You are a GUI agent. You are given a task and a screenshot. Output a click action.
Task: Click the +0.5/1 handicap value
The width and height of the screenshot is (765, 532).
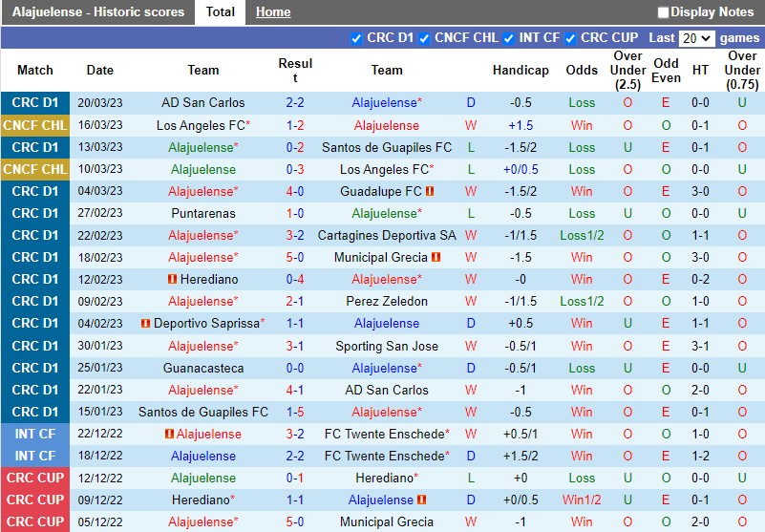tap(521, 434)
